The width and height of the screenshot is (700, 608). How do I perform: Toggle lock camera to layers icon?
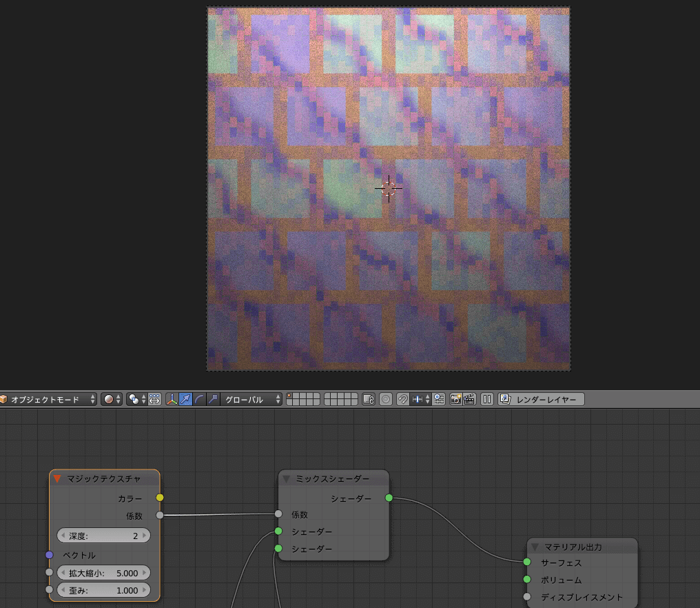tap(369, 399)
